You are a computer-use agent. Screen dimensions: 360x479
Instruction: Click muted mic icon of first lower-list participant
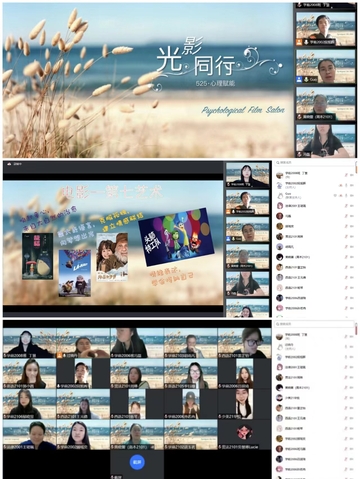point(346,336)
